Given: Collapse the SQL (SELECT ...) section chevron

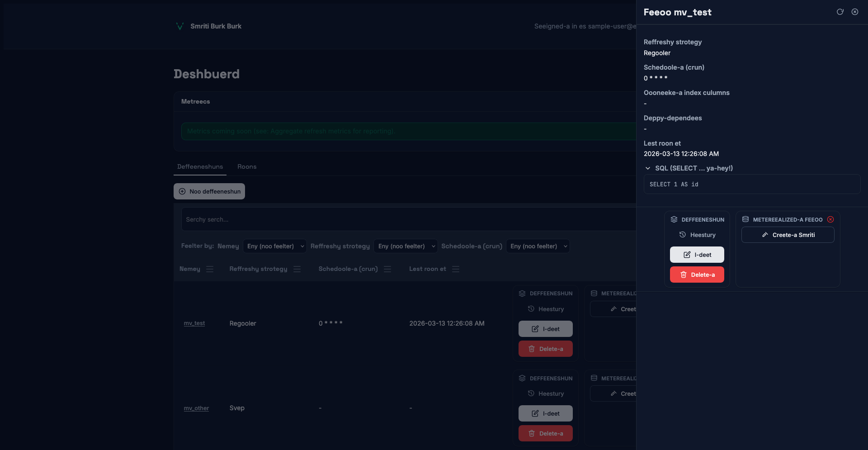Looking at the screenshot, I should click(648, 168).
